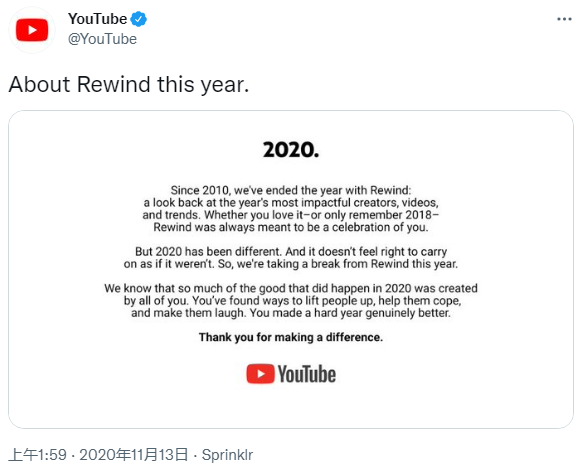Viewport: 582px width, 469px height.
Task: Click the YouTube wordmark text in image
Action: [307, 374]
